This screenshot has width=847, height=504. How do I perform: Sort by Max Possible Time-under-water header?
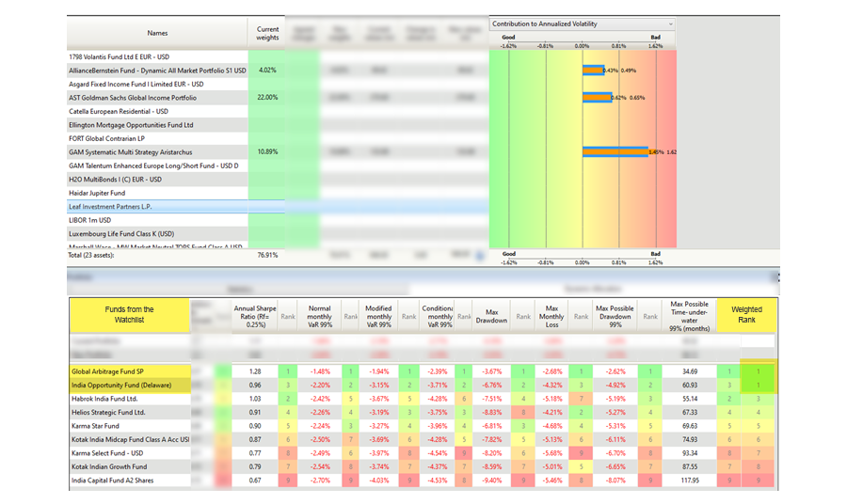pos(689,316)
